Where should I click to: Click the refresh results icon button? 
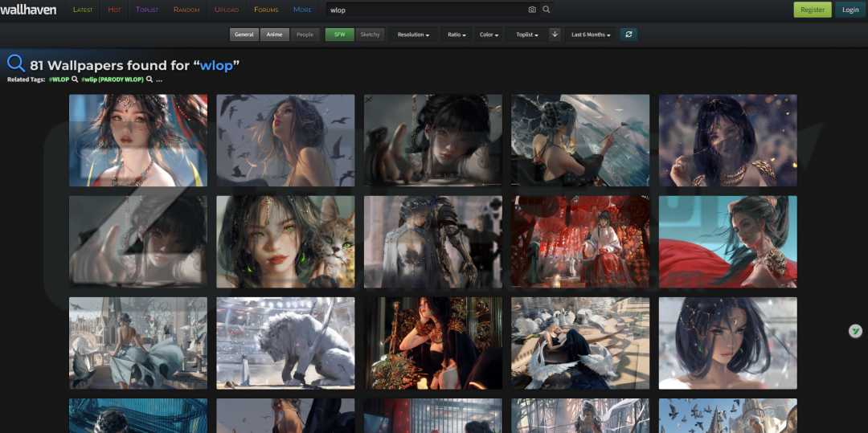tap(628, 35)
